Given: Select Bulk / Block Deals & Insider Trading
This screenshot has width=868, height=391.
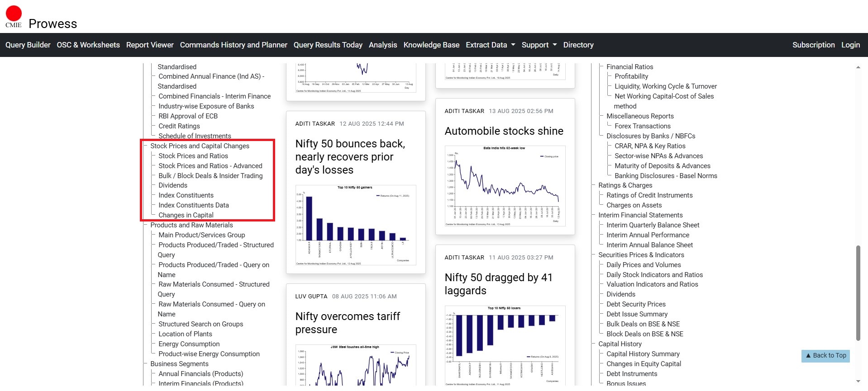Looking at the screenshot, I should click(x=210, y=176).
